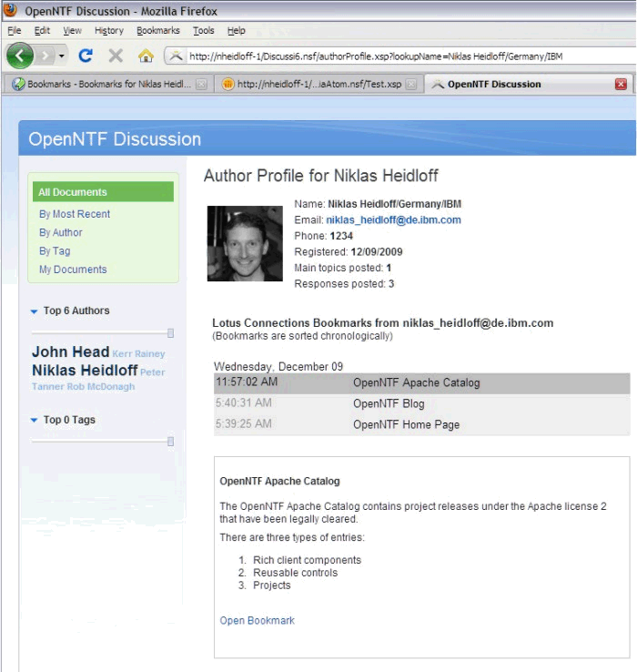Open the History menu
The width and height of the screenshot is (637, 672).
[x=109, y=30]
